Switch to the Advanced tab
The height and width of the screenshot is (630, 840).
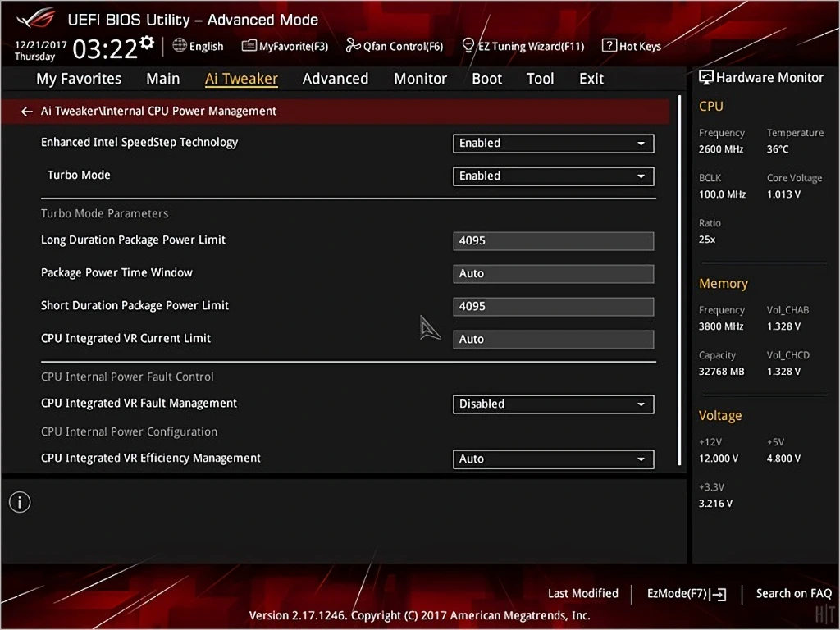pos(336,79)
